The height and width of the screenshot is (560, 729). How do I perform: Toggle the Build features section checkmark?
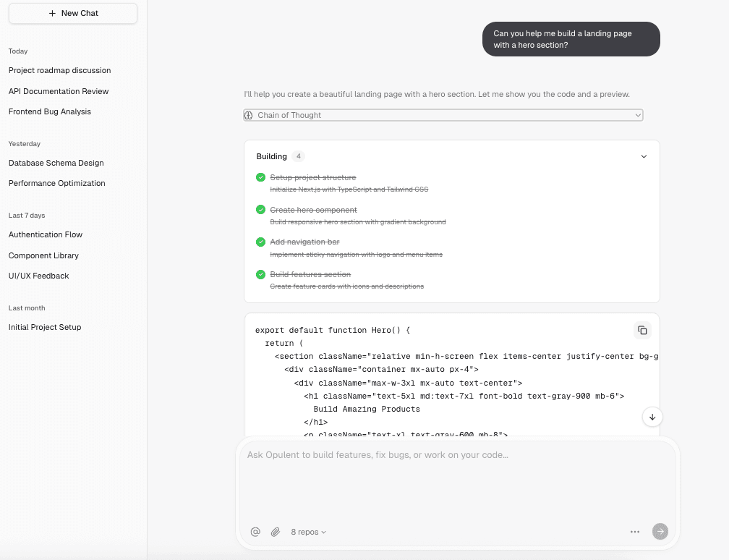pos(260,274)
